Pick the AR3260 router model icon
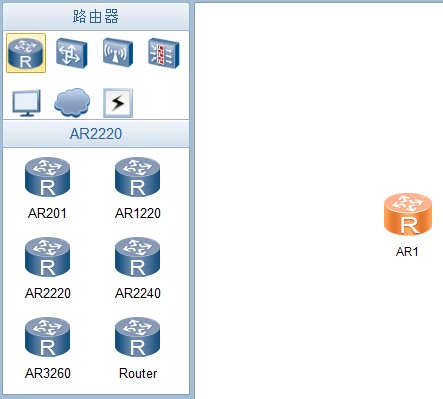The height and width of the screenshot is (399, 443). (47, 337)
